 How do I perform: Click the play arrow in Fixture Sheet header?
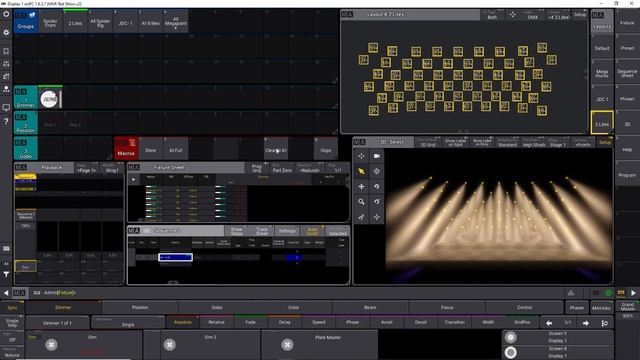coord(133,179)
